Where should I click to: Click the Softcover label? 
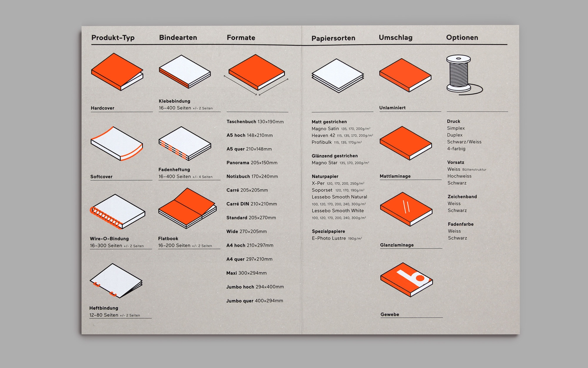point(102,177)
